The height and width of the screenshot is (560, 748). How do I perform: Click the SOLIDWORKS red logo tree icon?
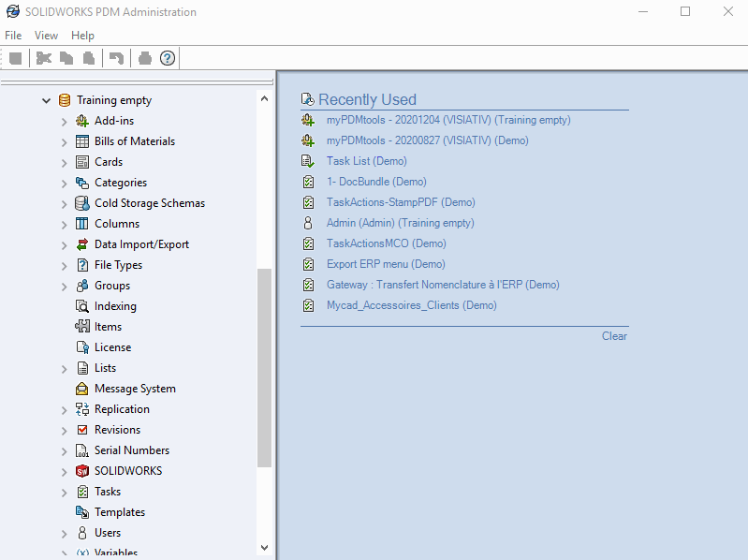point(82,471)
